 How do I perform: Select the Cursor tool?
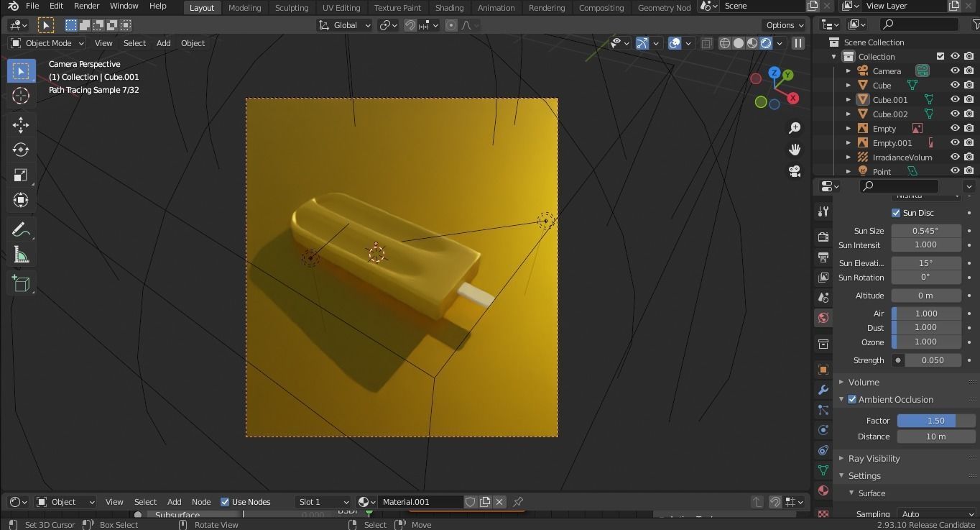pyautogui.click(x=21, y=96)
